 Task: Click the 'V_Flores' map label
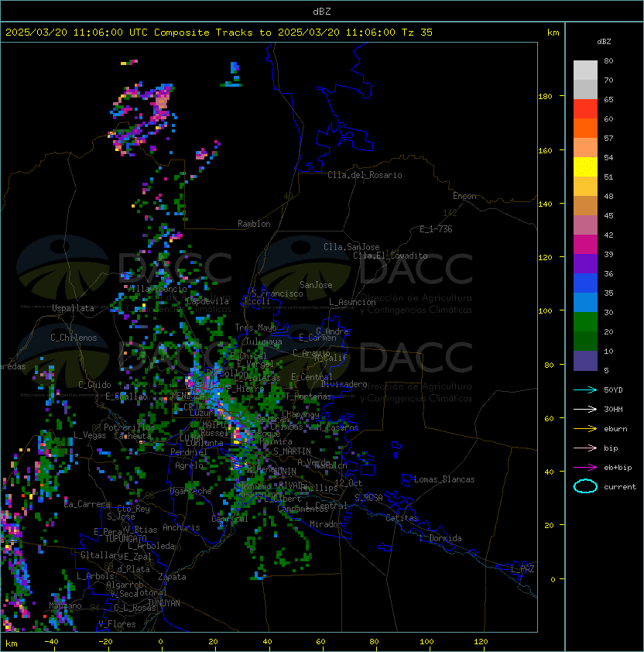[117, 624]
